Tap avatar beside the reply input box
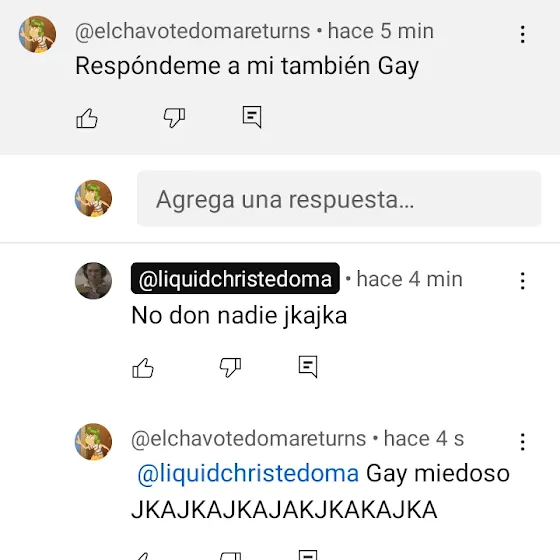 pyautogui.click(x=94, y=199)
